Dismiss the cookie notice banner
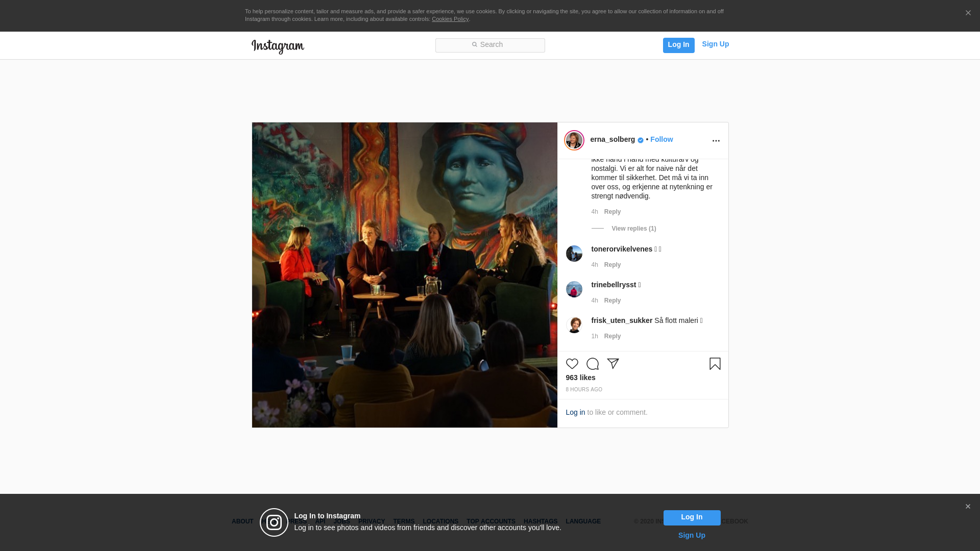 click(968, 13)
